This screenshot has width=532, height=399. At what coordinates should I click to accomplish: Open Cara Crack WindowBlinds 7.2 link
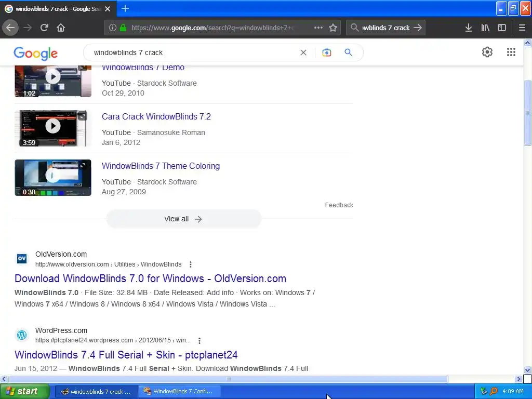pyautogui.click(x=156, y=116)
